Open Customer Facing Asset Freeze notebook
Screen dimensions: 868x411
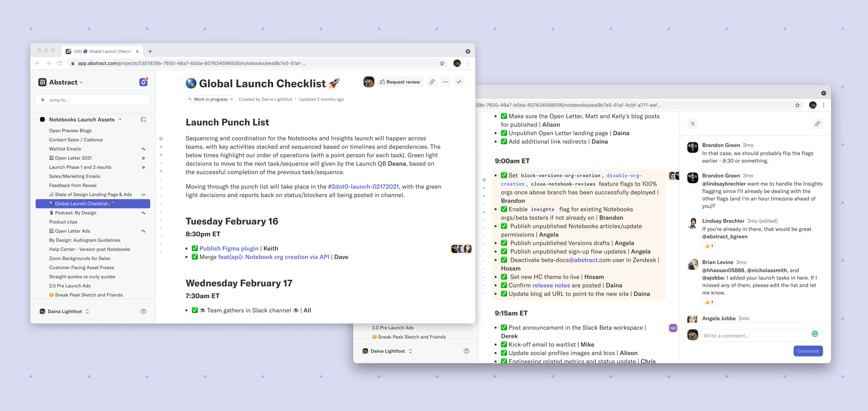[82, 267]
